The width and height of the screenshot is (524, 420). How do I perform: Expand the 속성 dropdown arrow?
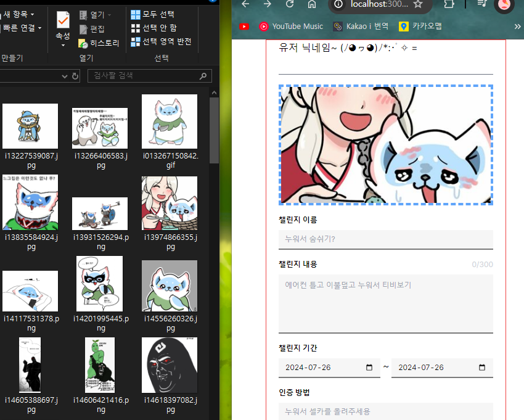[63, 45]
